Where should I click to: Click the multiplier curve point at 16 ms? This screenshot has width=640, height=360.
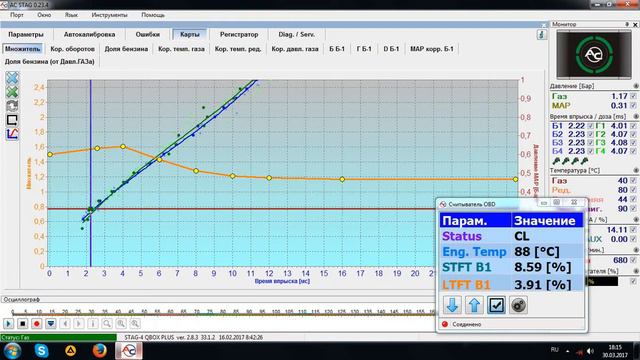(x=342, y=179)
